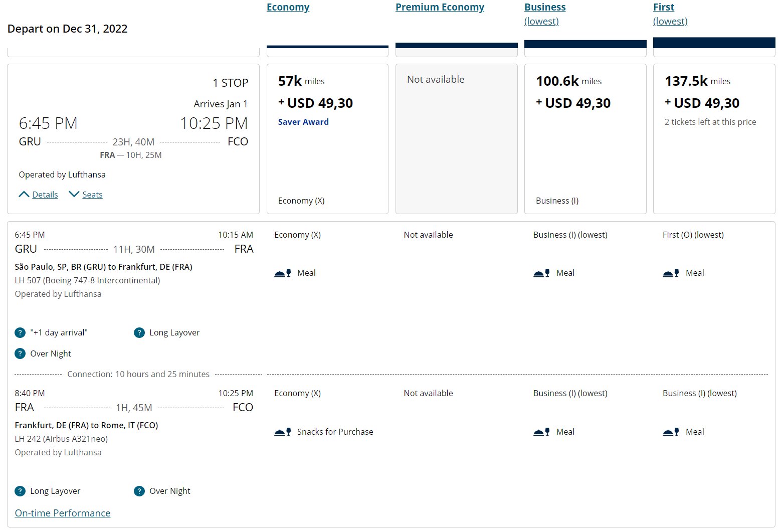The image size is (784, 532).
Task: Click the Snacks for Purchase icon
Action: point(283,432)
